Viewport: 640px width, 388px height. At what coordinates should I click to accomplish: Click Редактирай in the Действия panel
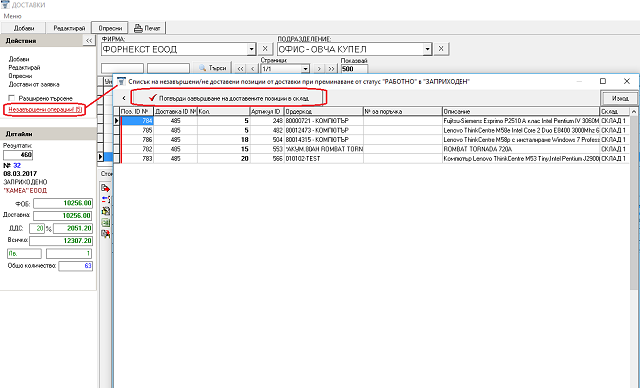point(24,68)
